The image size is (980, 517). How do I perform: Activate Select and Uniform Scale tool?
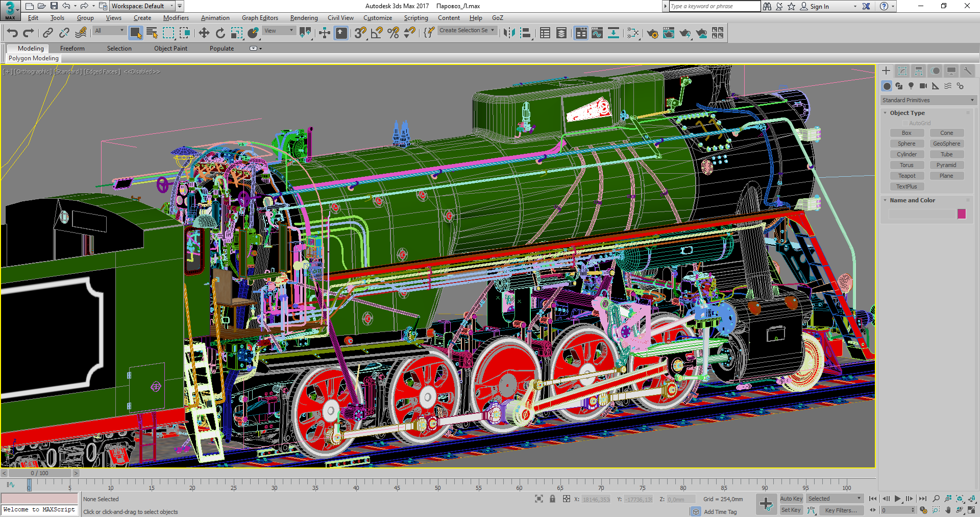(x=236, y=33)
